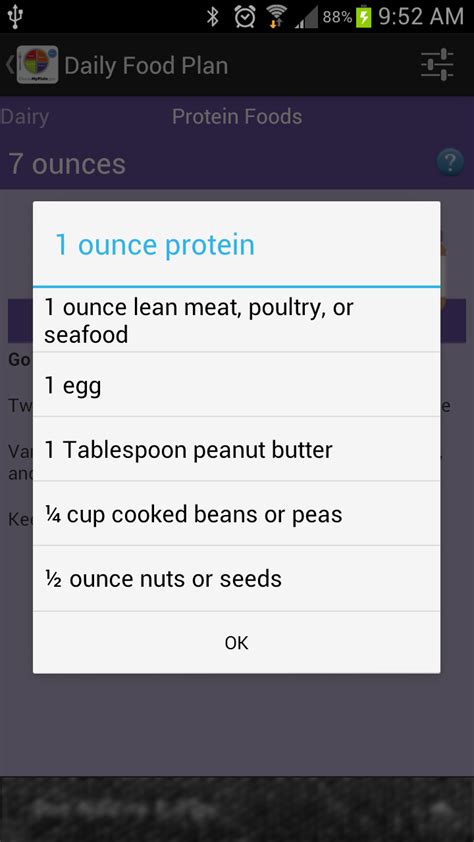
Task: Tap the MyPlate app logo icon
Action: (x=38, y=64)
